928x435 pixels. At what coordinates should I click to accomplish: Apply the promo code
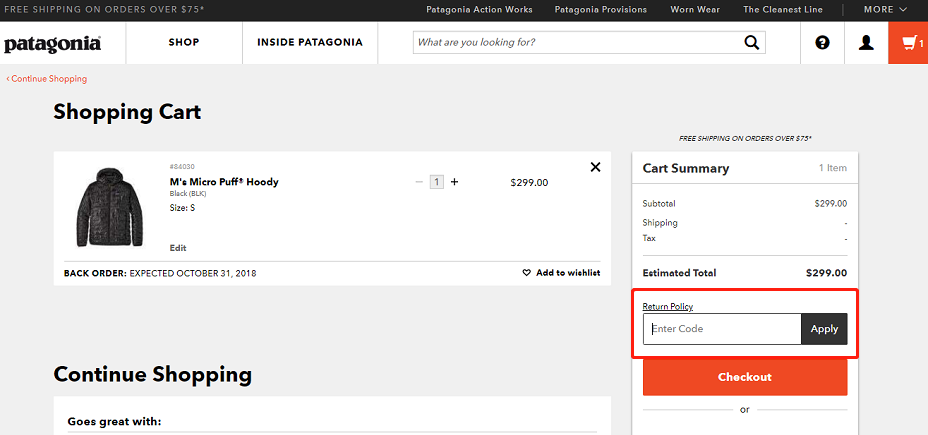pyautogui.click(x=824, y=329)
